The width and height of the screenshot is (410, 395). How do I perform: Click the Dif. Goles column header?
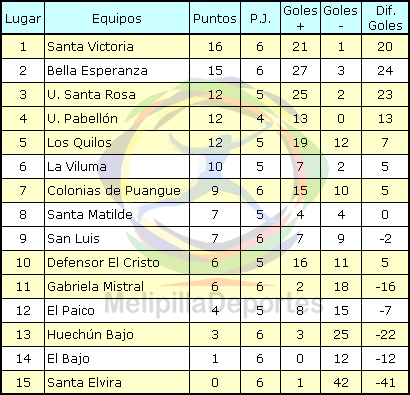pyautogui.click(x=385, y=18)
